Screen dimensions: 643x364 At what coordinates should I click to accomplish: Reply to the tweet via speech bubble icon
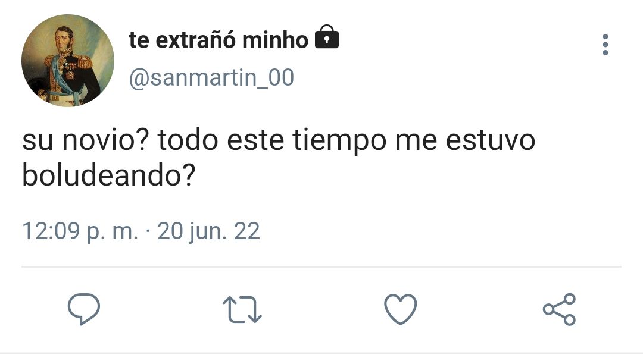(84, 309)
